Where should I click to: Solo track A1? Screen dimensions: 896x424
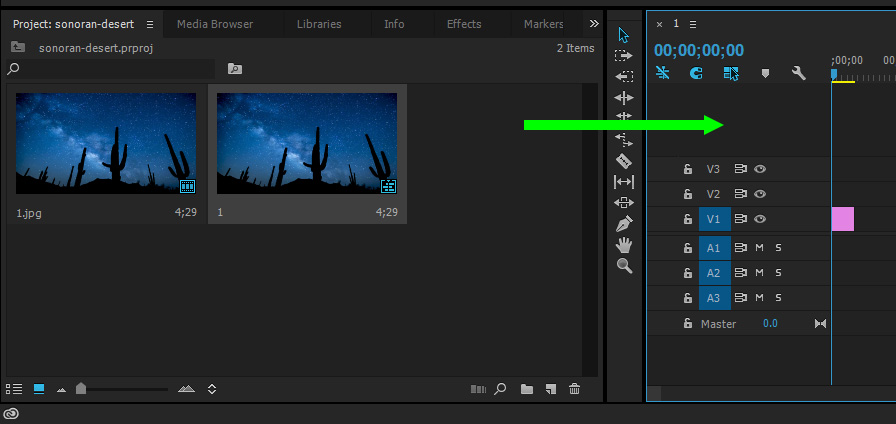pos(778,248)
